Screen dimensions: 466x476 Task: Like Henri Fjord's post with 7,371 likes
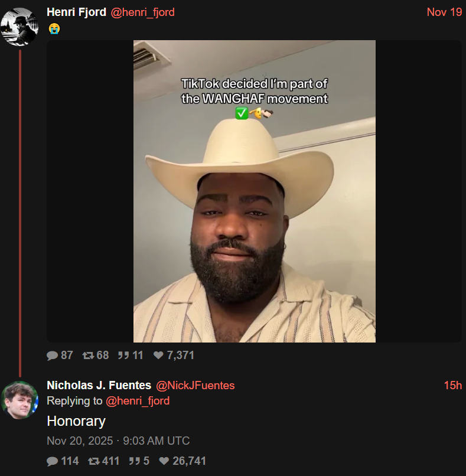158,355
